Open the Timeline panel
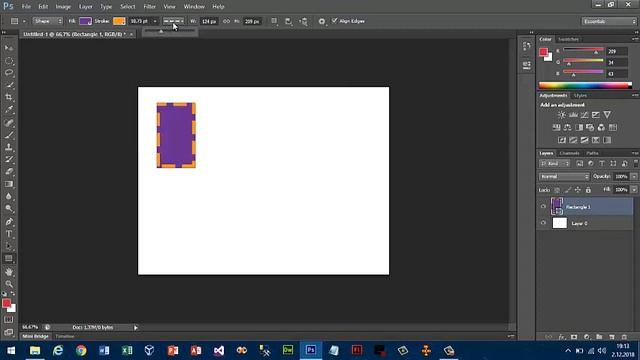640x360 pixels. (x=64, y=336)
